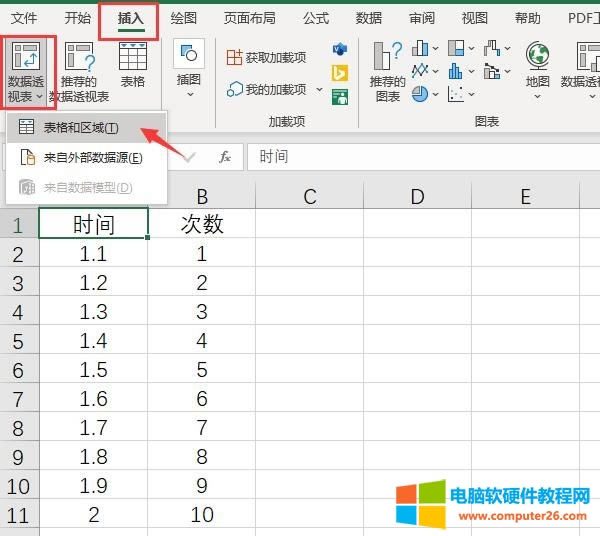This screenshot has height=536, width=600.
Task: Click the Maps (地图) chart icon
Action: coord(538,65)
